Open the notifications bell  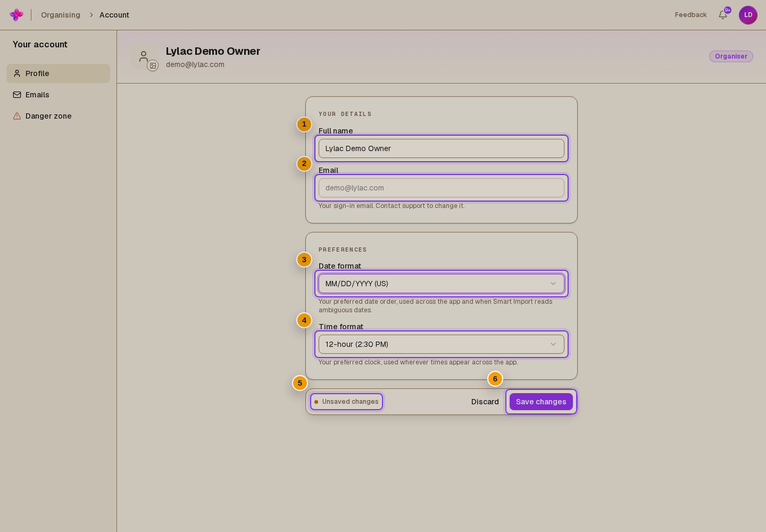723,15
